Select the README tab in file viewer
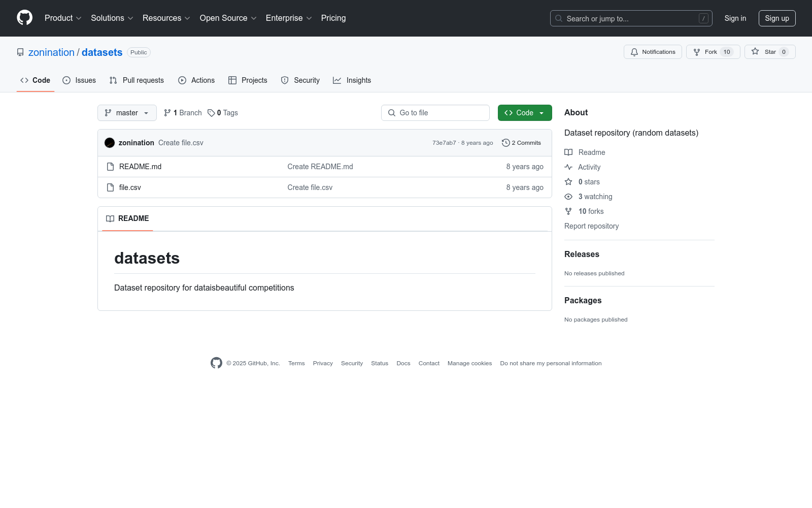Viewport: 812px width, 508px height. click(x=127, y=218)
